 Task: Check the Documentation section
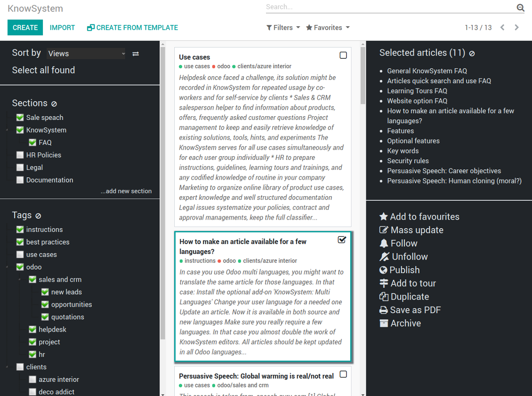(x=20, y=180)
